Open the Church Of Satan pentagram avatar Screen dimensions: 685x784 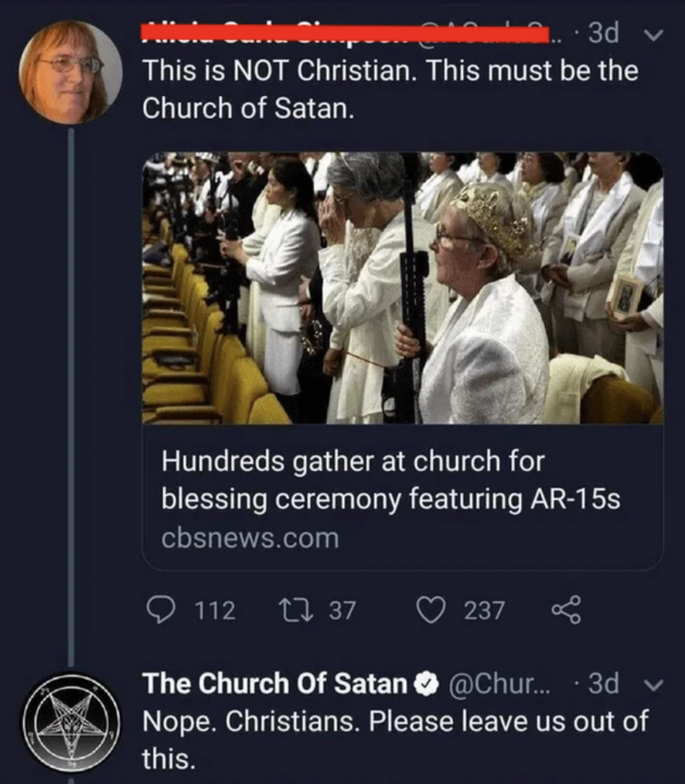[70, 721]
